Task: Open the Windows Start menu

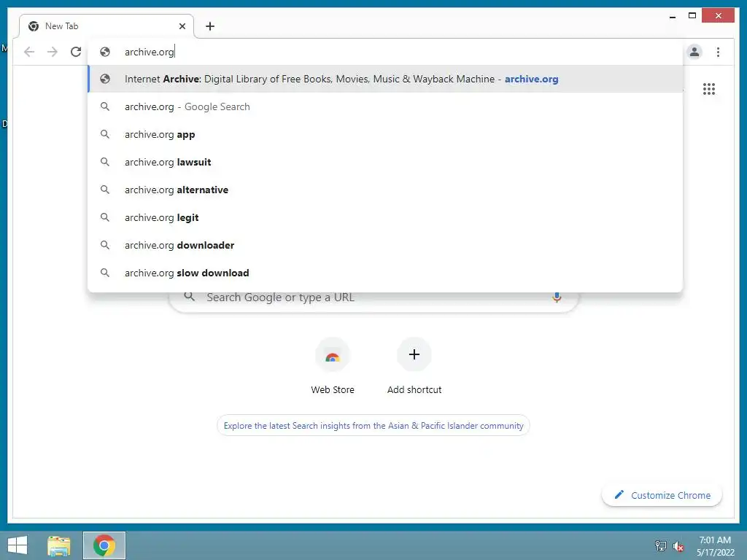Action: pos(18,545)
